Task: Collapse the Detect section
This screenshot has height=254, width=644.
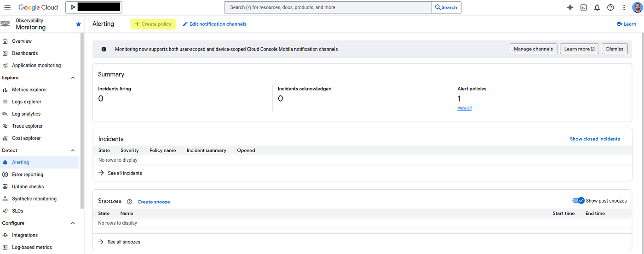Action: tap(73, 150)
